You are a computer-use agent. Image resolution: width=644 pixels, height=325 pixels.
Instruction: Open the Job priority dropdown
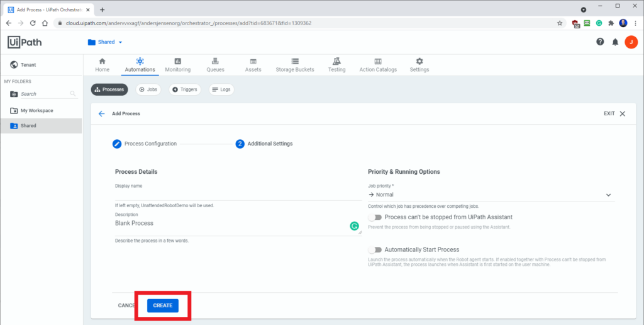click(491, 195)
